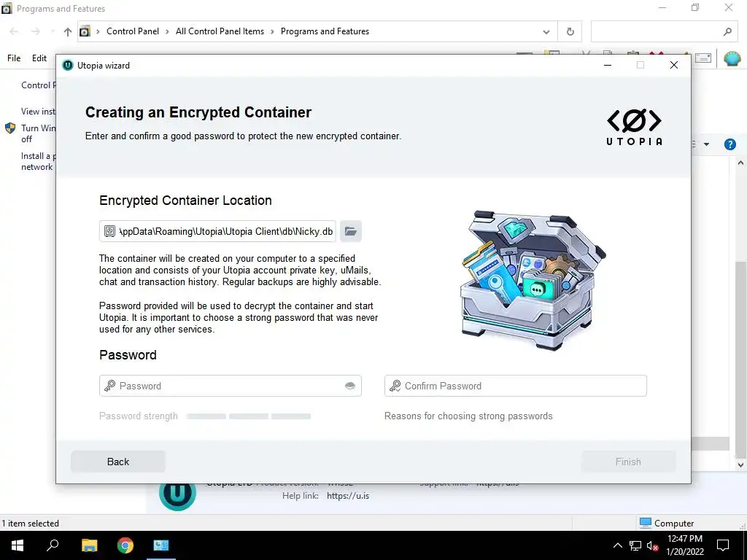Image resolution: width=747 pixels, height=560 pixels.
Task: Open taskbar search magnifier
Action: (x=53, y=545)
